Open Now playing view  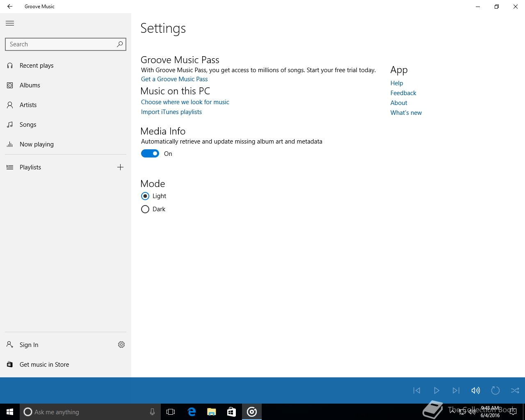(66, 144)
